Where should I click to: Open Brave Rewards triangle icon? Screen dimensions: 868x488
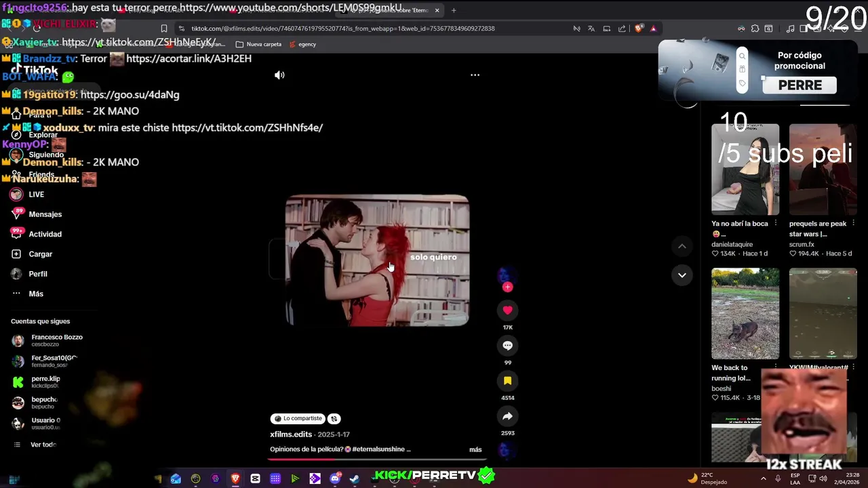pyautogui.click(x=653, y=28)
